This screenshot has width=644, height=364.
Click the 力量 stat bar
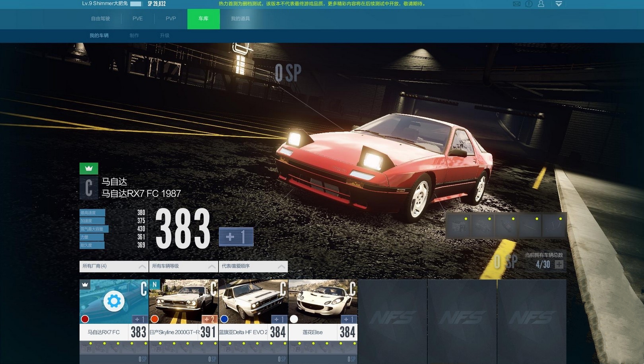[91, 237]
